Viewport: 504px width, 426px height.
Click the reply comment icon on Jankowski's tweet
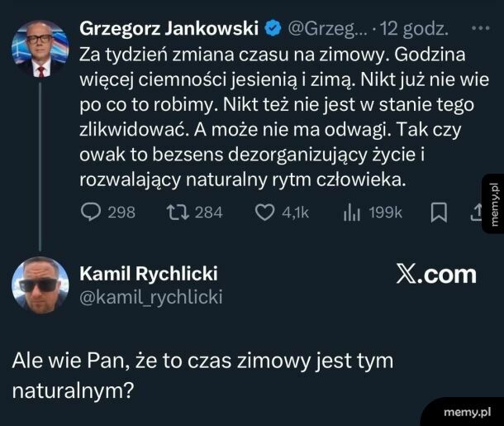click(x=92, y=213)
